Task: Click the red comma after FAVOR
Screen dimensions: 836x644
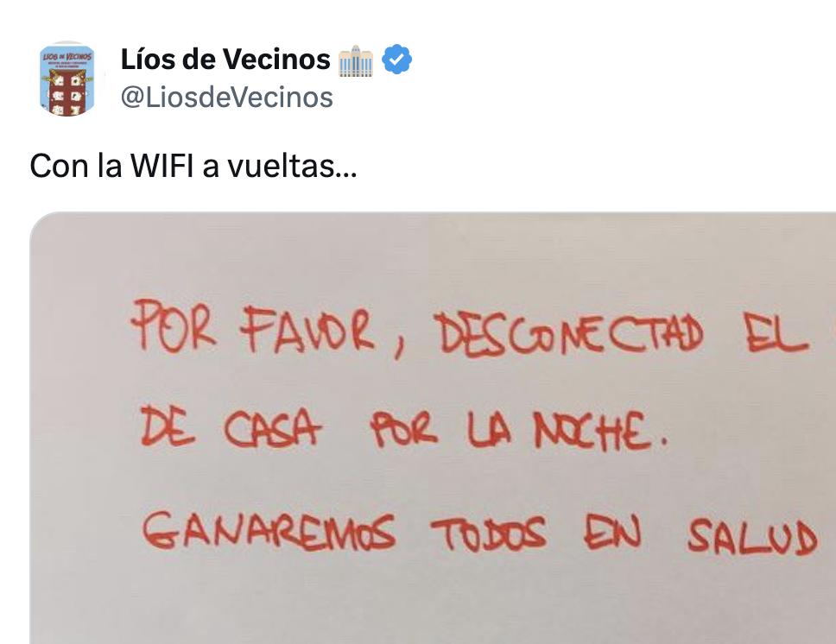Action: click(398, 349)
